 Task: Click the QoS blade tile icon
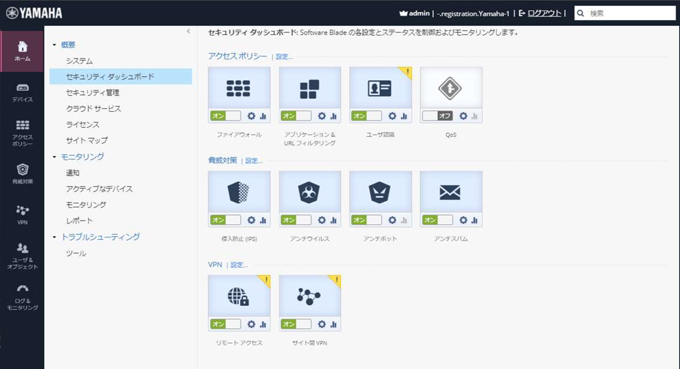[450, 88]
